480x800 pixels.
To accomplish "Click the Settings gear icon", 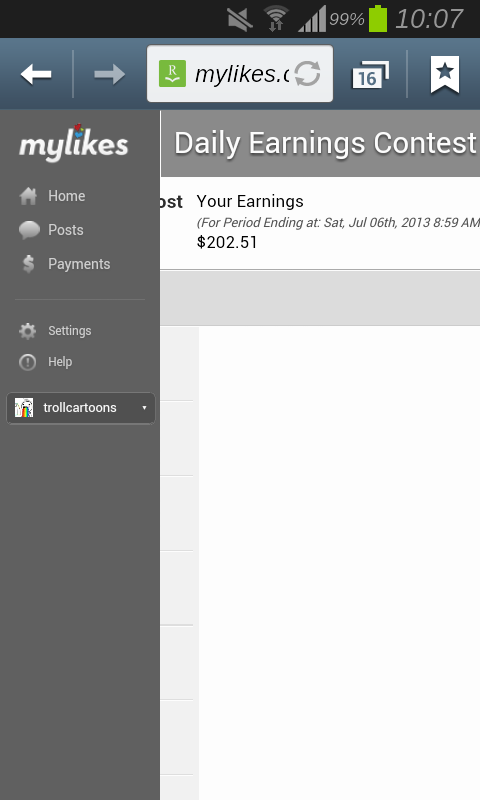I will (28, 331).
